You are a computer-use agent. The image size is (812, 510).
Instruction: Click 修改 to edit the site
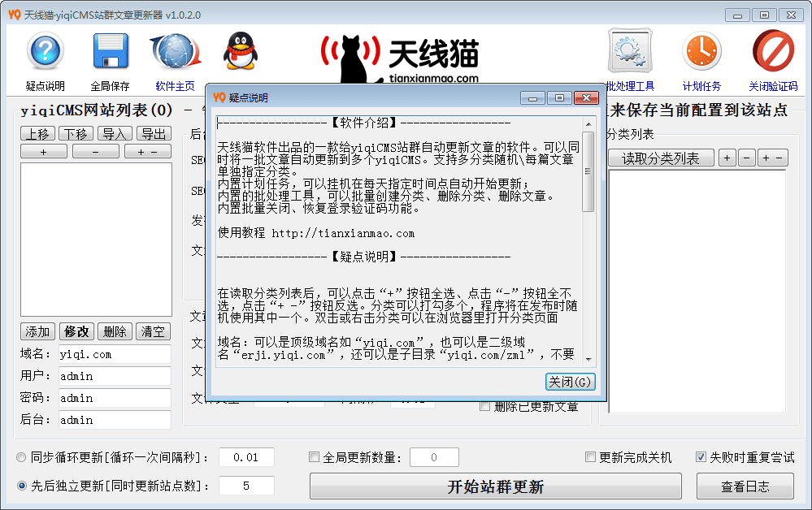(76, 331)
